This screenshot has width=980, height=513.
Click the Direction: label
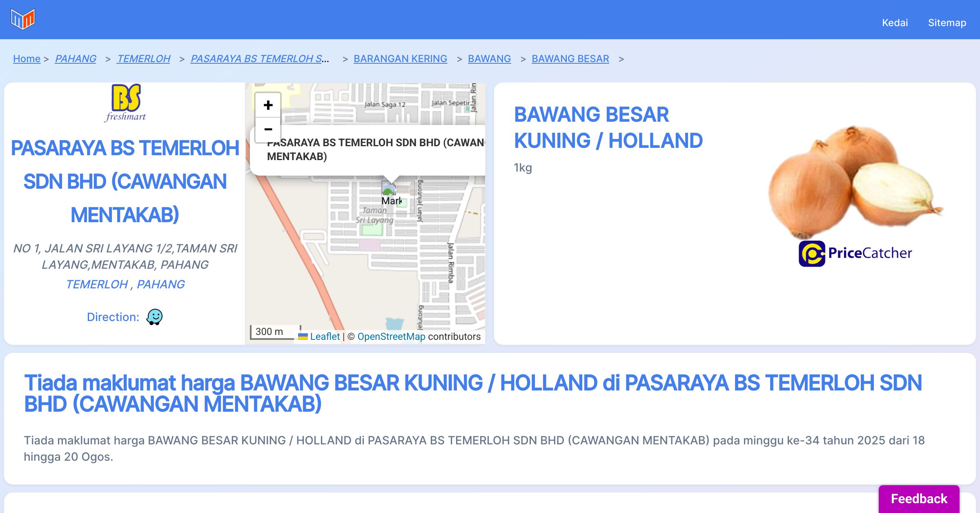tap(113, 317)
